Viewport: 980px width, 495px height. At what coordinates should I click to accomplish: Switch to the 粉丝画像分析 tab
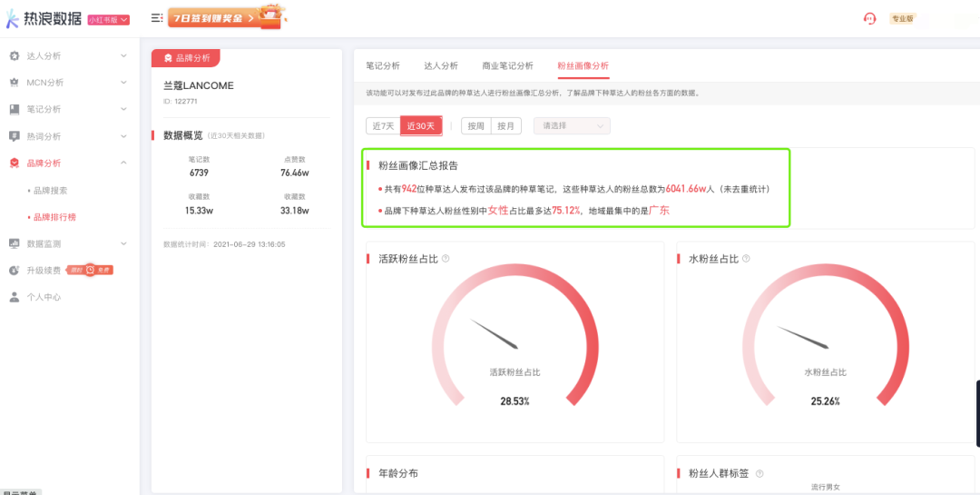[x=583, y=65]
